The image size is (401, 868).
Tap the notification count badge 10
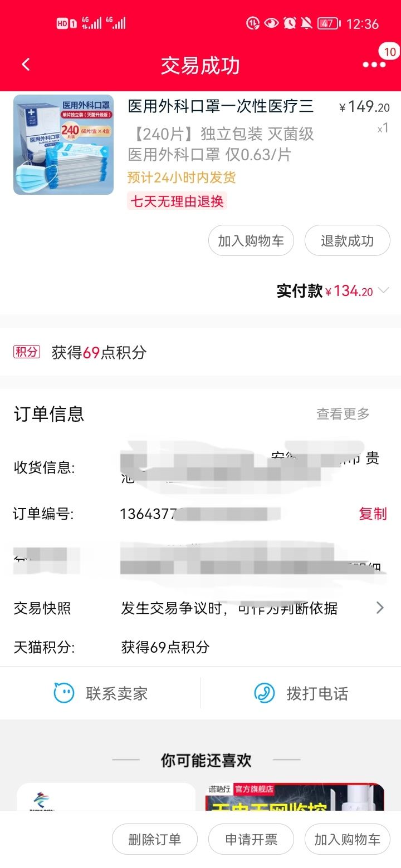click(390, 52)
